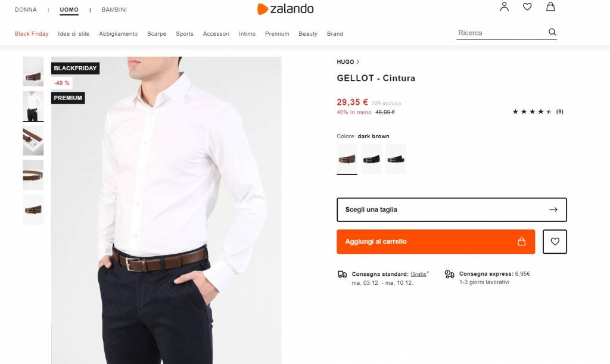The image size is (610, 364).
Task: Open the Scegli una taglia dropdown
Action: [x=451, y=210]
